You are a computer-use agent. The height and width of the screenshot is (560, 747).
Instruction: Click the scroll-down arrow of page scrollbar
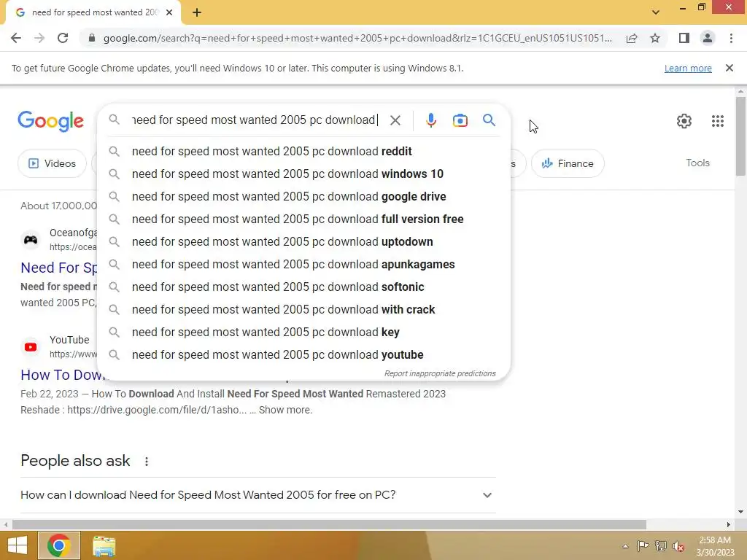[740, 512]
